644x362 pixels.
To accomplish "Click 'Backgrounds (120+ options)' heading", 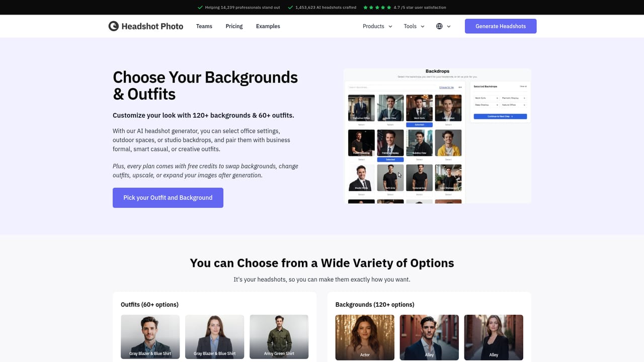I will [x=375, y=304].
